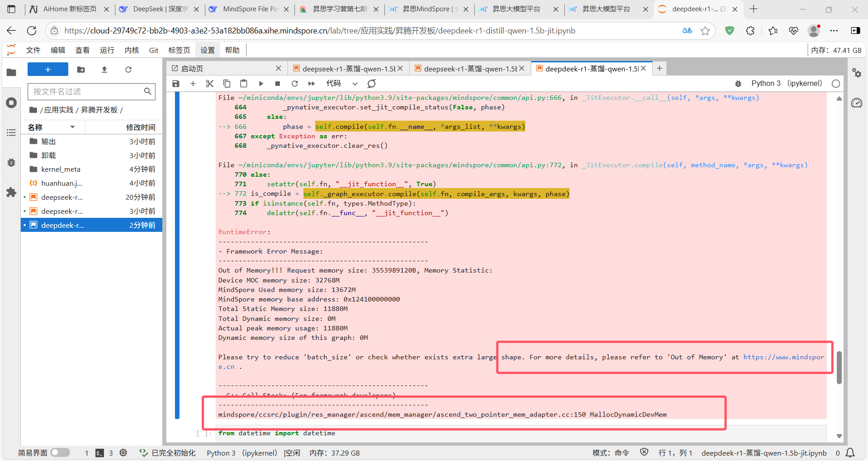Viewport: 868px width, 461px height.
Task: Run the selected cell with play icon
Action: click(261, 84)
